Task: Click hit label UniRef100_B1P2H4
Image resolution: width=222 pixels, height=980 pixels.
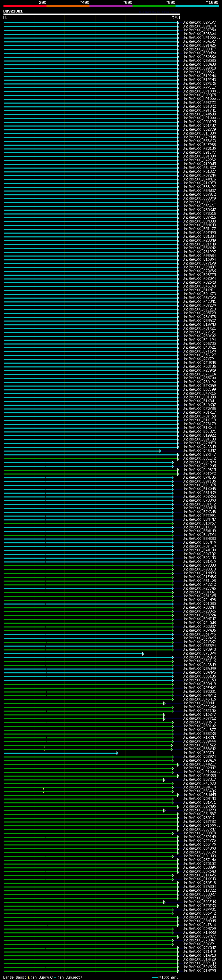Action: 199,76
